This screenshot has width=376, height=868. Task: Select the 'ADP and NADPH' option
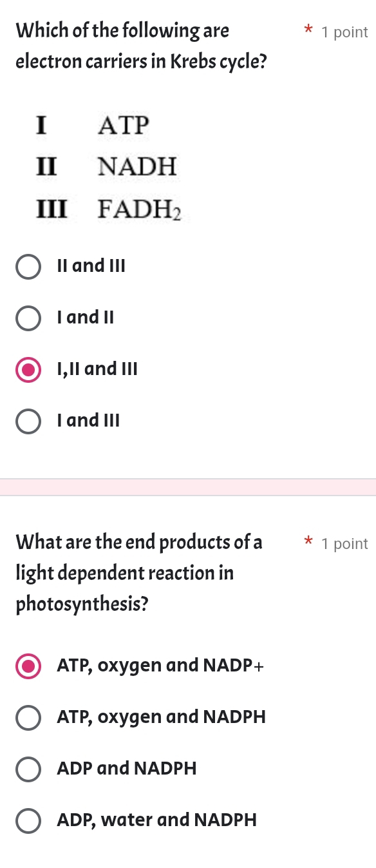[28, 769]
